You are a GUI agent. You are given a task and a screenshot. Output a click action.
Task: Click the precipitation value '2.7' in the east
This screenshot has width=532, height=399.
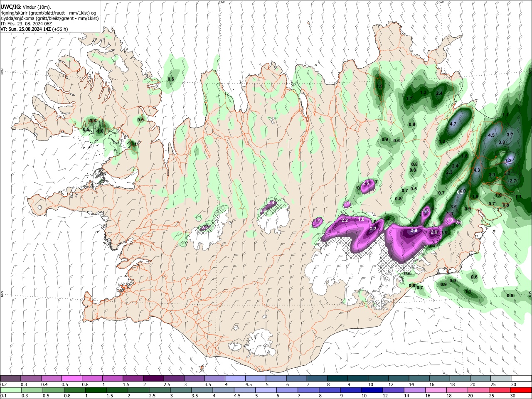pos(513,181)
